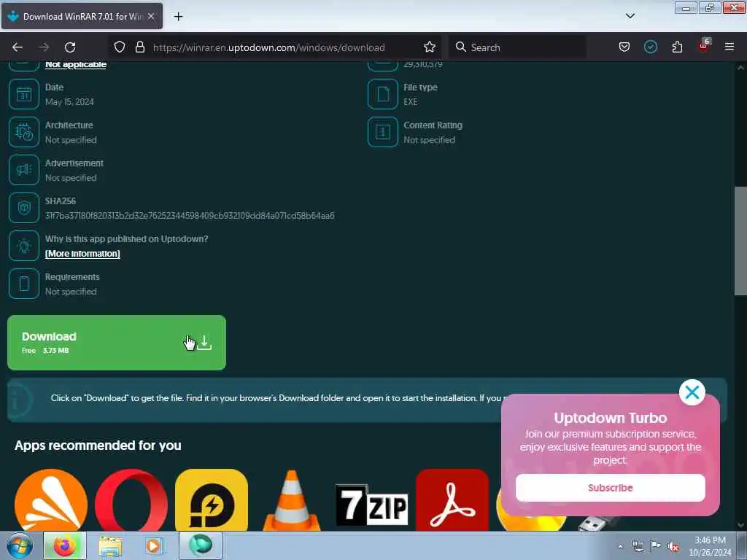Show hidden system tray icons
Viewport: 747px width, 560px height.
[x=620, y=546]
